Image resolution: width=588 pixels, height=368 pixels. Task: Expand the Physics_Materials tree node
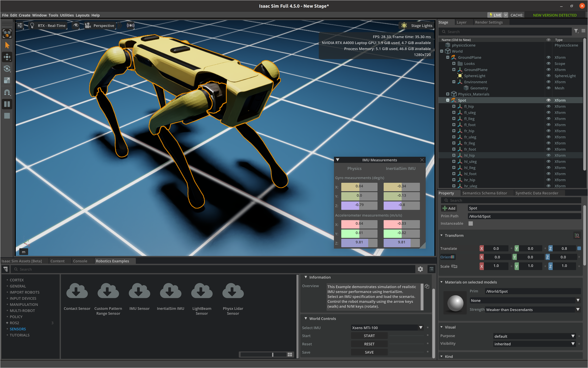point(448,94)
